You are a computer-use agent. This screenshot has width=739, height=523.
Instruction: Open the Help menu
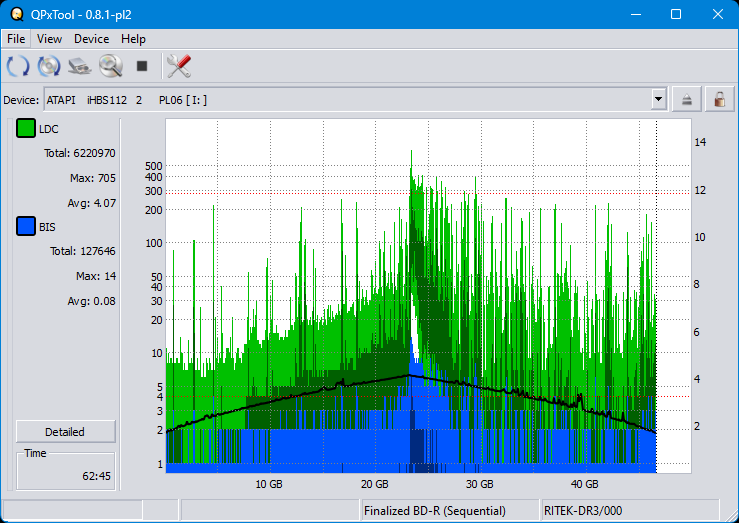tap(133, 39)
